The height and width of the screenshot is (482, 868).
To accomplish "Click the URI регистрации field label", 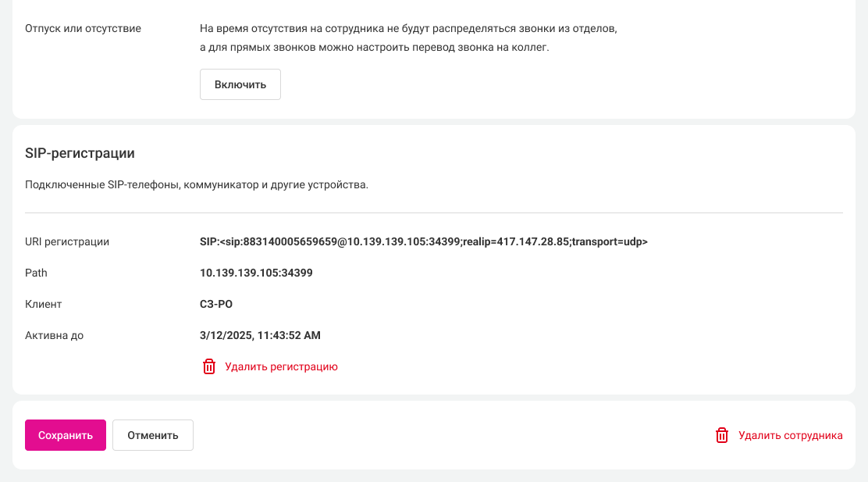I will tap(67, 241).
